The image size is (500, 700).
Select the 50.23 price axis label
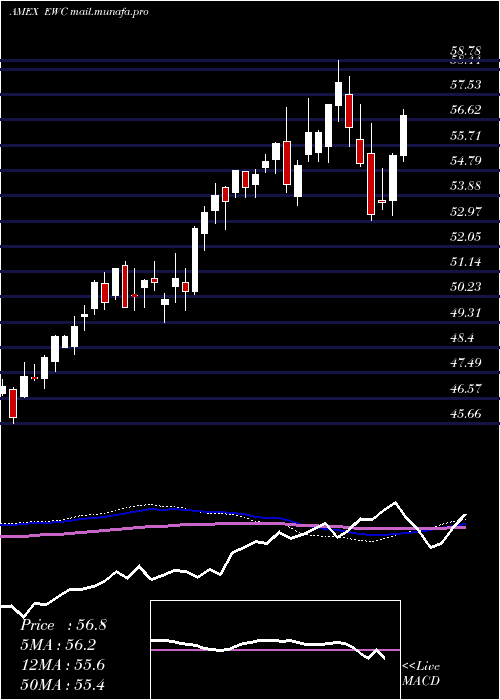466,286
